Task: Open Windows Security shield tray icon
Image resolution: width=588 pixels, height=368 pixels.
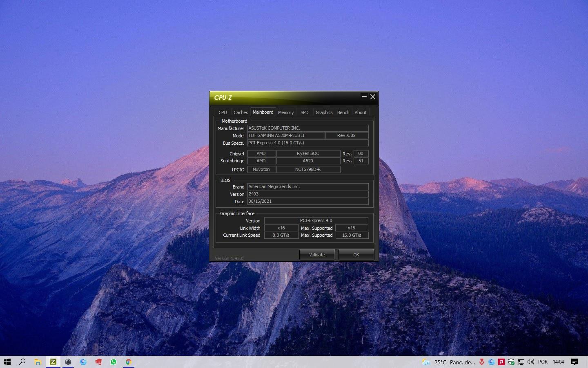Action: [511, 362]
